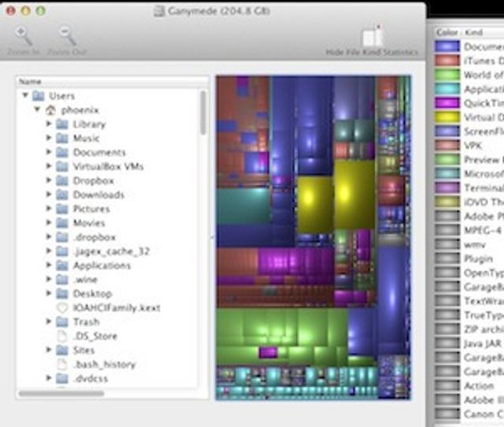
Task: Expand the Library folder arrow
Action: tap(49, 124)
